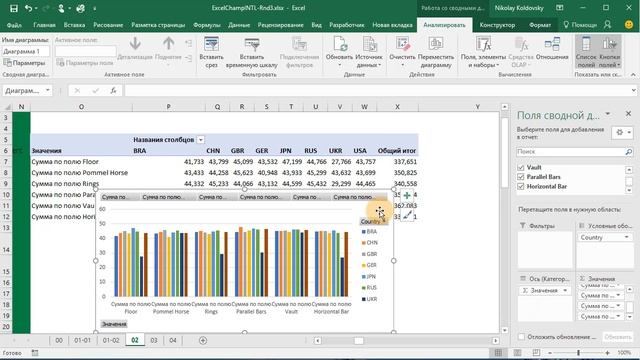The height and width of the screenshot is (360, 640).
Task: Uncheck the Vault field checkbox
Action: (520, 167)
